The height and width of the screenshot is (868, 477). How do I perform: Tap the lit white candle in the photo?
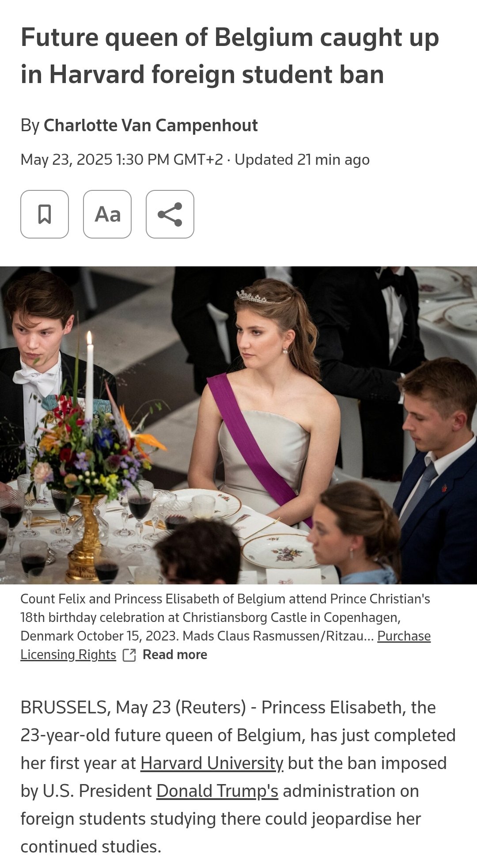[90, 375]
